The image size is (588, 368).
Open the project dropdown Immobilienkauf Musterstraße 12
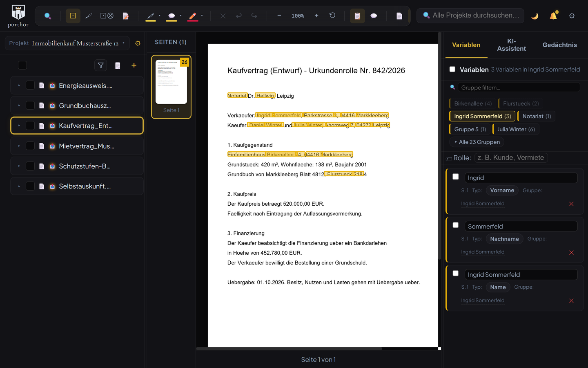(67, 43)
